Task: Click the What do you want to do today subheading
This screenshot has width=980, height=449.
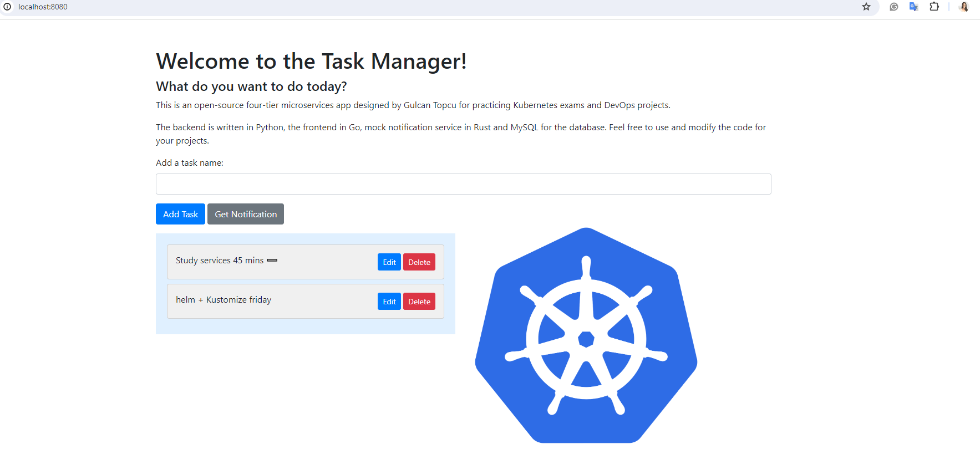Action: (251, 86)
